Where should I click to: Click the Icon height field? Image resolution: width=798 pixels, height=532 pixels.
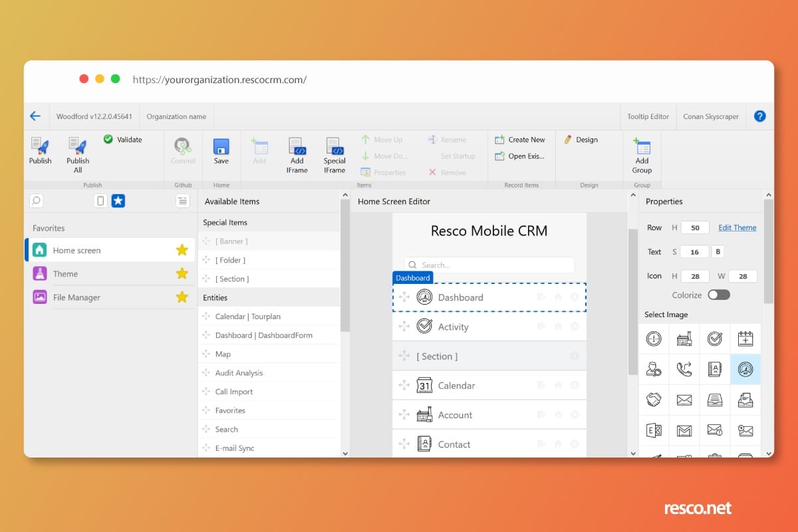695,276
